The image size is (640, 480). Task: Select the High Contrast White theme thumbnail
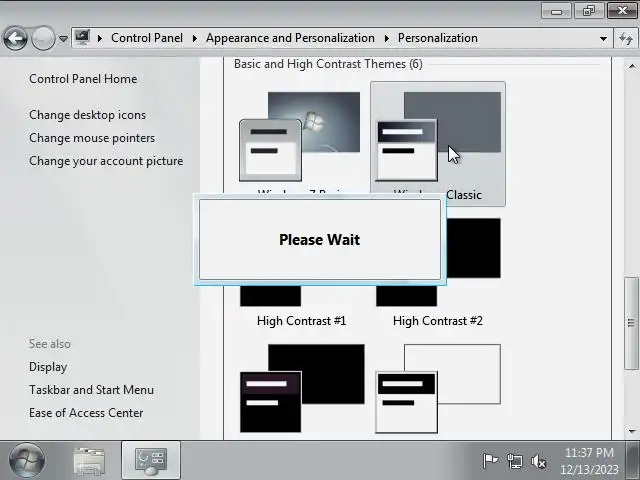tap(438, 388)
